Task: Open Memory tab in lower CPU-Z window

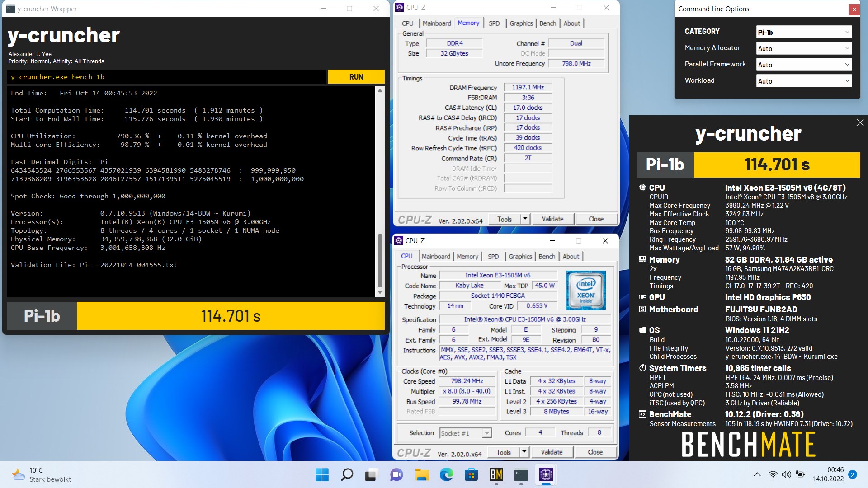Action: [467, 256]
